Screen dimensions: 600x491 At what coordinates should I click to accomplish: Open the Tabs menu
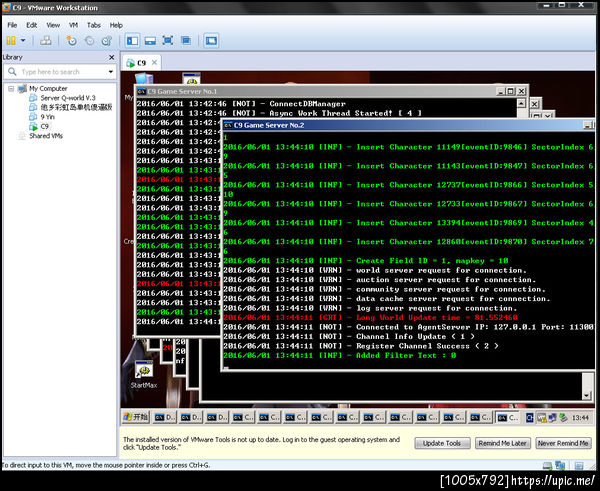pyautogui.click(x=93, y=25)
